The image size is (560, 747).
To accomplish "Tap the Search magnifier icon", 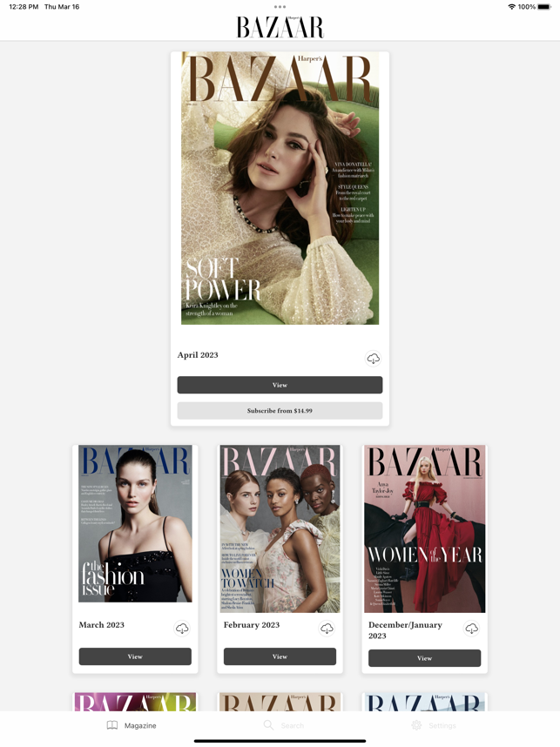I will tap(268, 725).
